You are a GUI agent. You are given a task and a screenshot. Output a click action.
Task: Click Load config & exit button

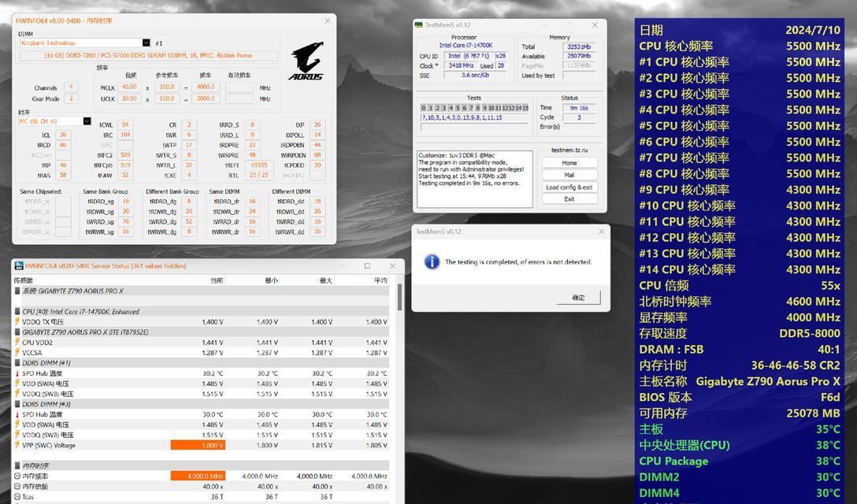pyautogui.click(x=569, y=187)
